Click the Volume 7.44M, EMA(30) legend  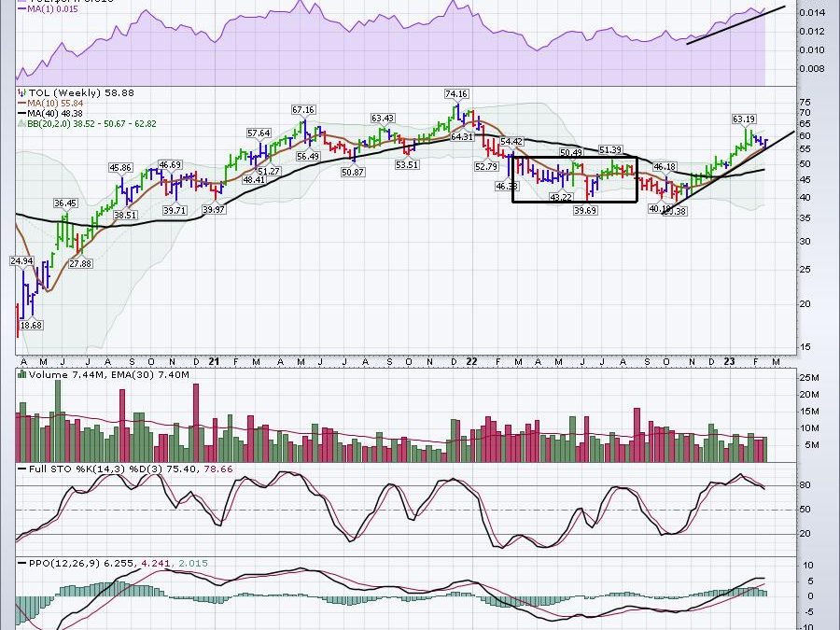tap(109, 374)
